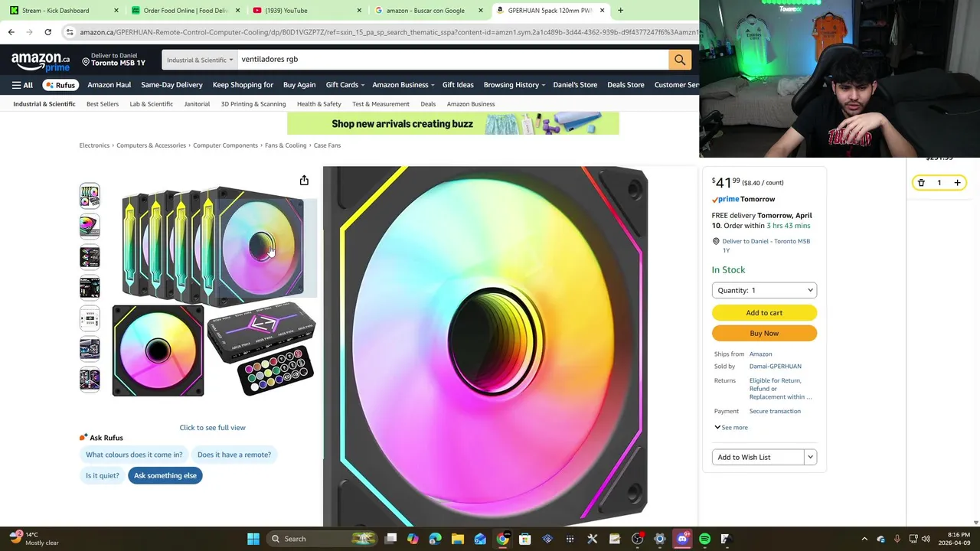Open Outlook from the taskbar
The height and width of the screenshot is (551, 980).
pos(480,539)
